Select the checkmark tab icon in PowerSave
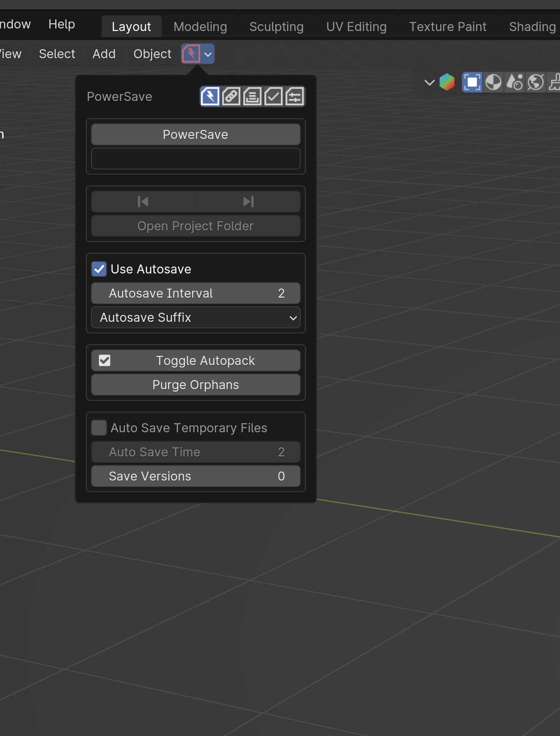 274,96
